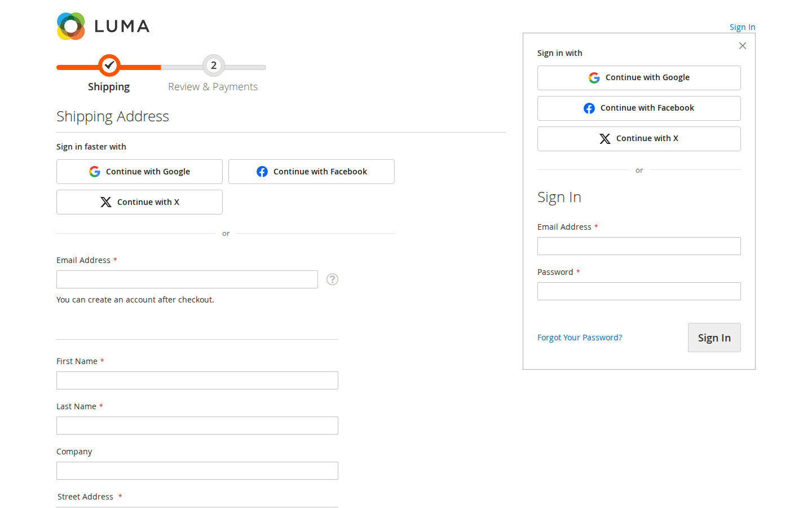Open email address help tooltip icon
812x508 pixels.
click(333, 279)
